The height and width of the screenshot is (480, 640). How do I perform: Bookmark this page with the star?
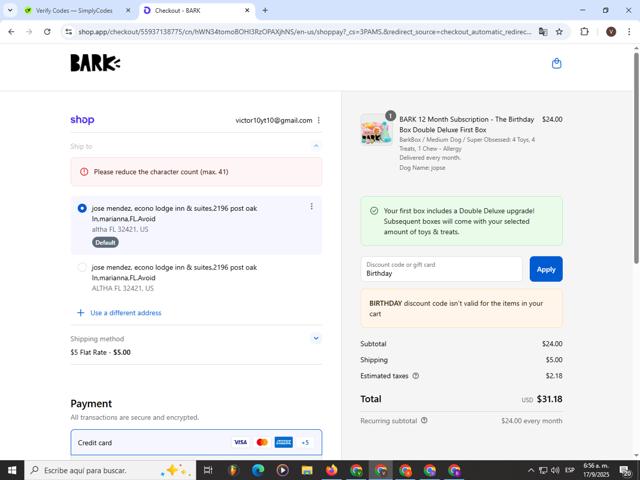559,31
